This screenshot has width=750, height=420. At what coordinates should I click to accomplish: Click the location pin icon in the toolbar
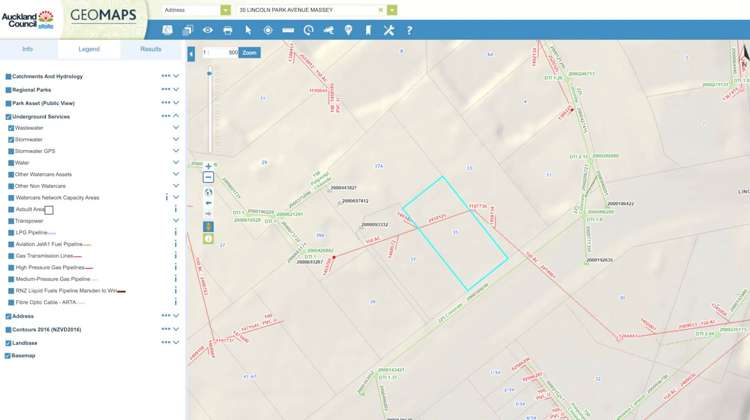tap(349, 31)
